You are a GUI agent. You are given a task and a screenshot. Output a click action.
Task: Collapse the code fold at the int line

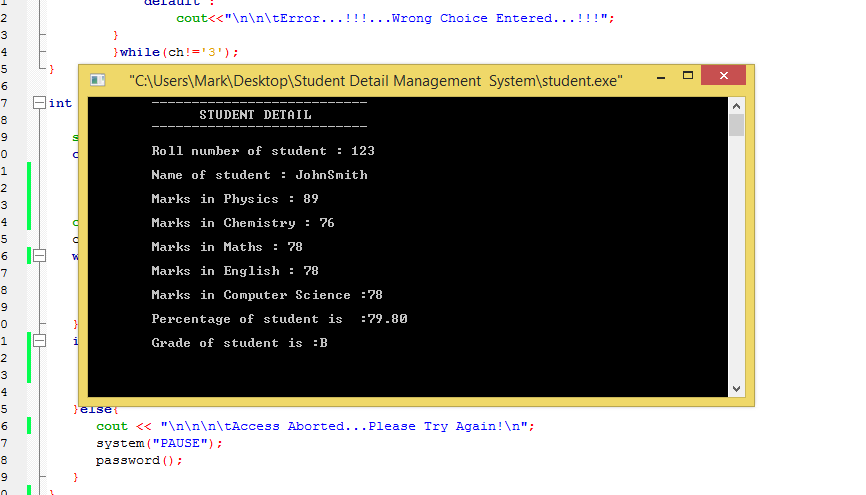click(x=39, y=103)
